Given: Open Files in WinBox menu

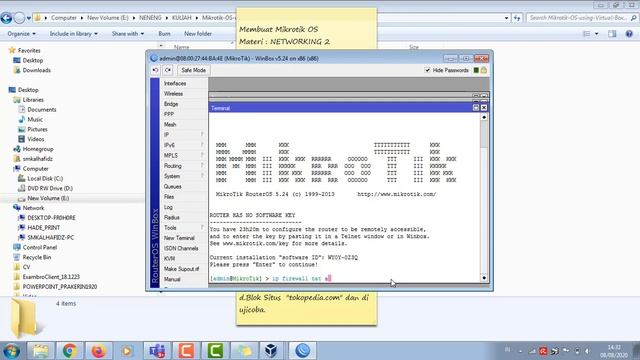Looking at the screenshot, I should [169, 197].
